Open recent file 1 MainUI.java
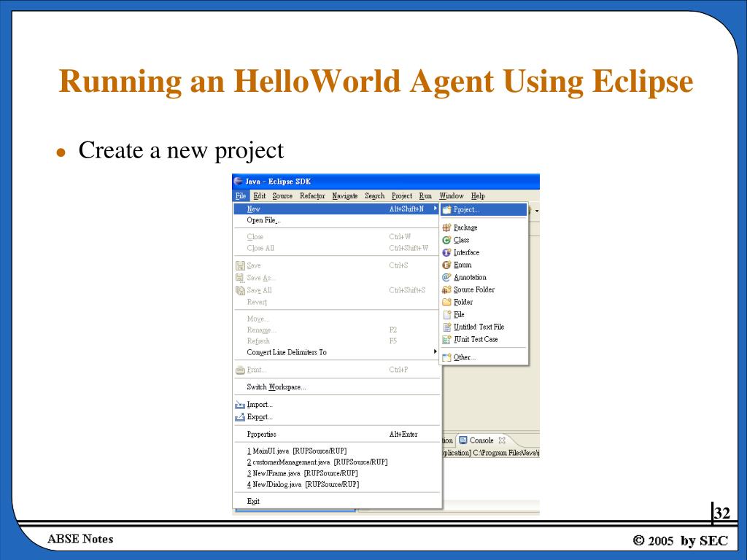Image resolution: width=747 pixels, height=560 pixels. click(x=336, y=451)
